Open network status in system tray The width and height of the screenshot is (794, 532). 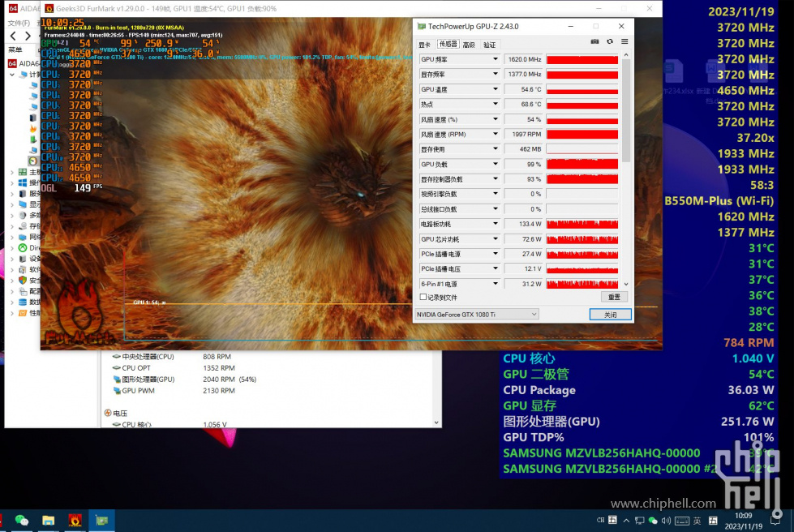640,521
